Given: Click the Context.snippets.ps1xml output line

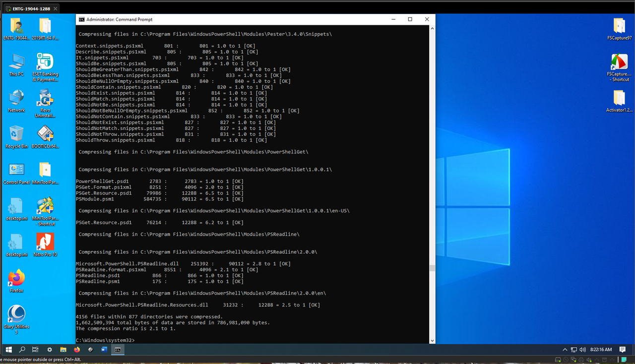Looking at the screenshot, I should pos(167,46).
